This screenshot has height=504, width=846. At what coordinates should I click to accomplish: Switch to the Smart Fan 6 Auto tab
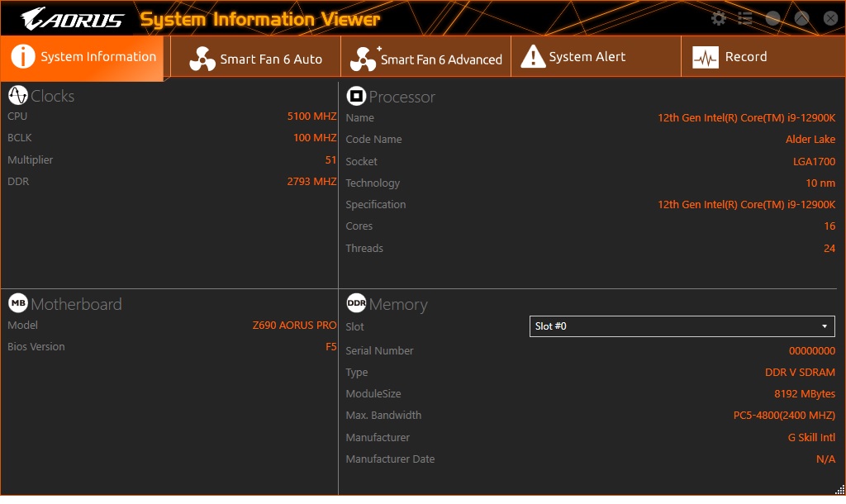click(256, 57)
